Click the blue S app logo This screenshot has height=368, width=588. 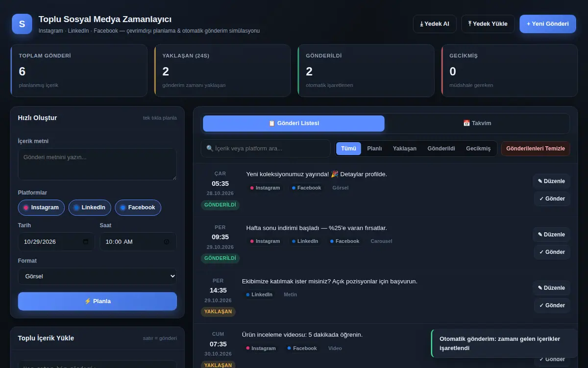[22, 24]
